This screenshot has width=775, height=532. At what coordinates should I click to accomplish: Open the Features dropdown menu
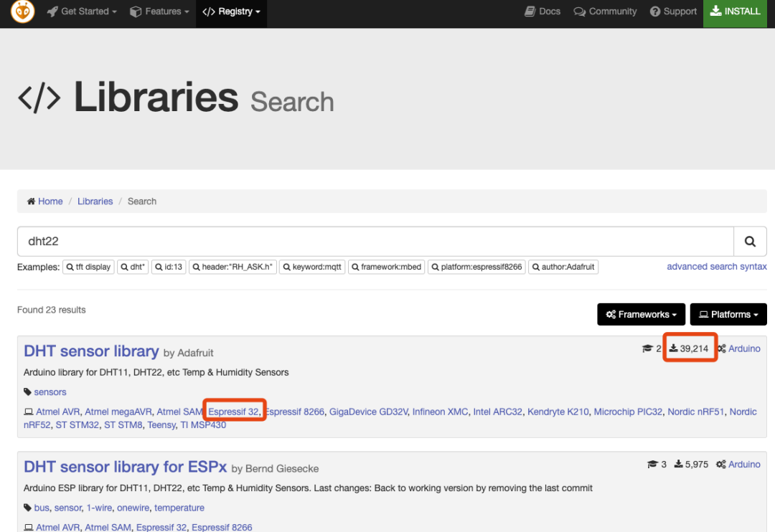159,11
